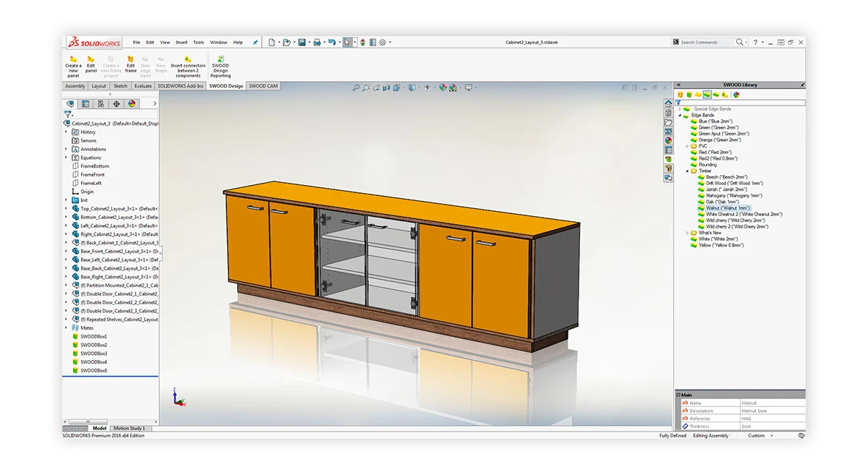Click the Editing Assembly status bar button
Screen dimensions: 868x454
710,437
